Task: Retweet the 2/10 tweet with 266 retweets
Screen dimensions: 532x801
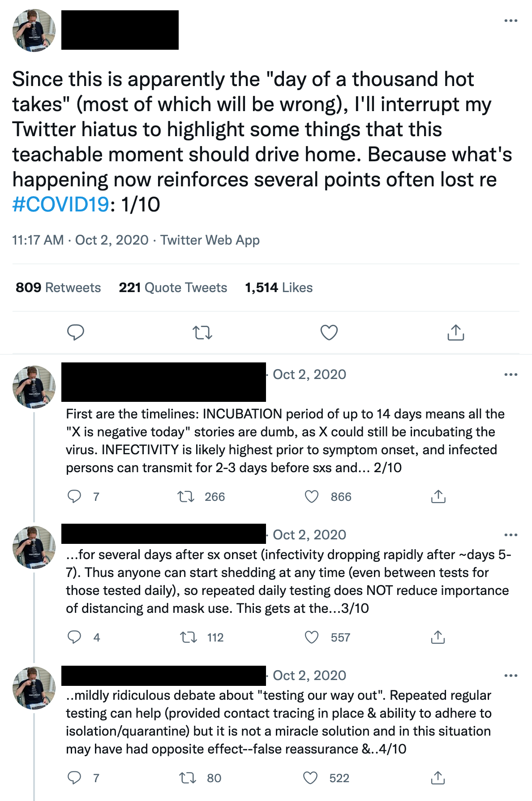Action: (186, 496)
